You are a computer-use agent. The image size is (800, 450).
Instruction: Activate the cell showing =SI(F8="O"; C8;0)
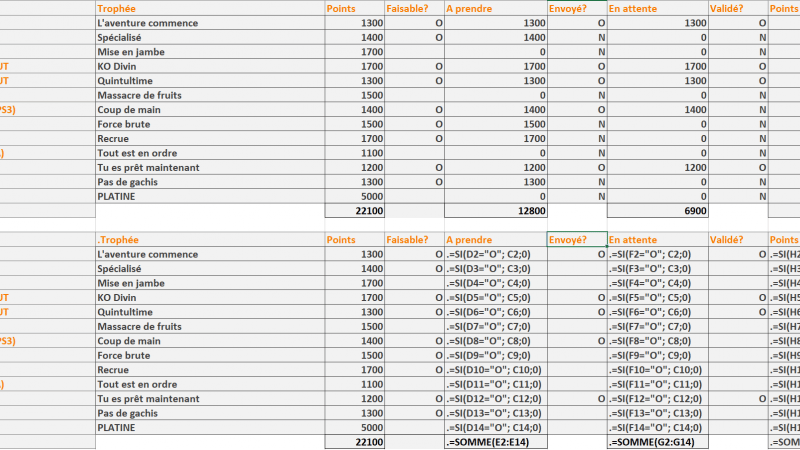coord(658,341)
